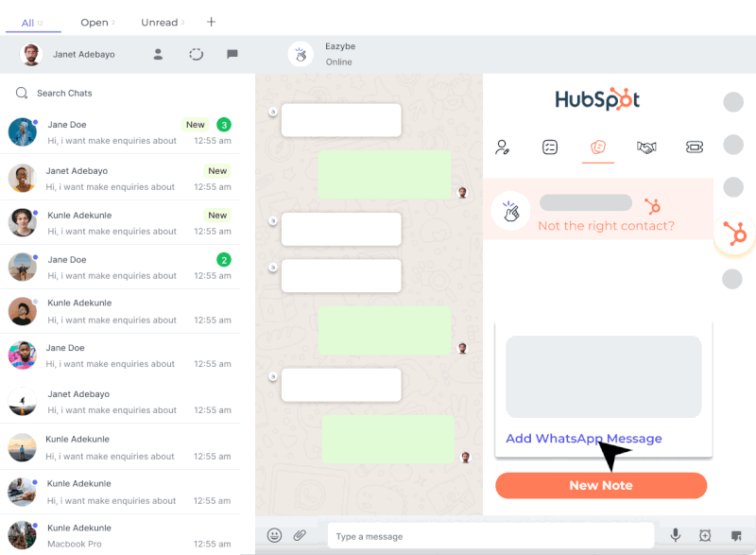This screenshot has width=756, height=555.
Task: Switch to the active notes tab in HubSpot panel
Action: 597,146
